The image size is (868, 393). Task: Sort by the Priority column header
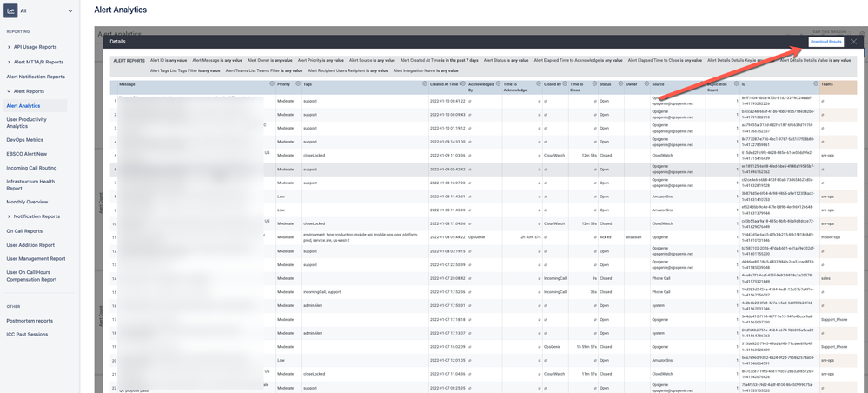click(283, 84)
